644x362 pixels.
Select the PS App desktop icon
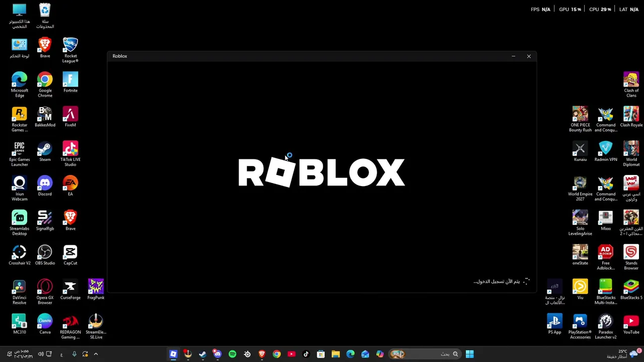click(554, 324)
